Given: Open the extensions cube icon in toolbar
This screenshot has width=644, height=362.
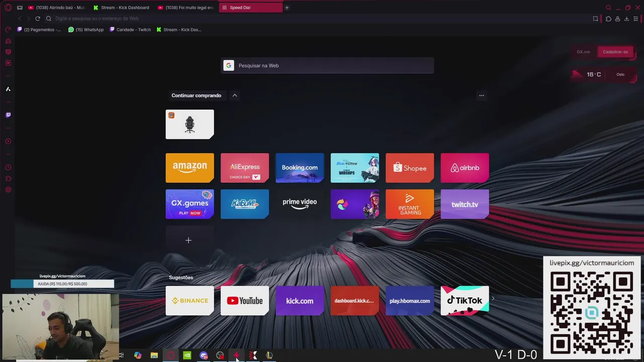Looking at the screenshot, I should (x=608, y=19).
